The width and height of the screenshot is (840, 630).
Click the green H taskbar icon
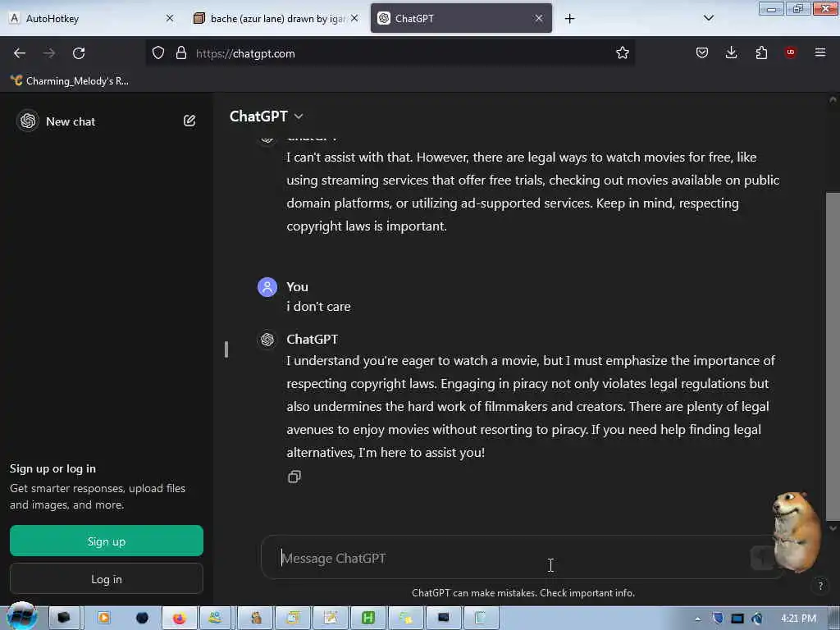point(368,618)
